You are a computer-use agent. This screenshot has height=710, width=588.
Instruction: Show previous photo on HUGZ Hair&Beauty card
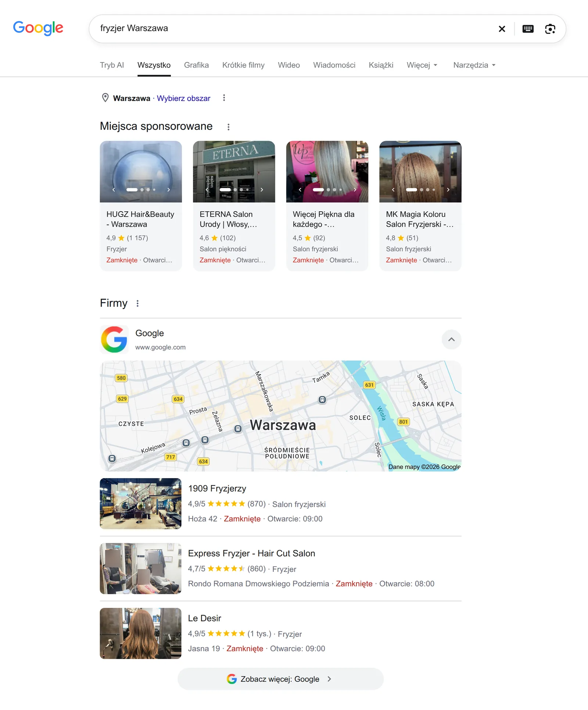click(114, 190)
